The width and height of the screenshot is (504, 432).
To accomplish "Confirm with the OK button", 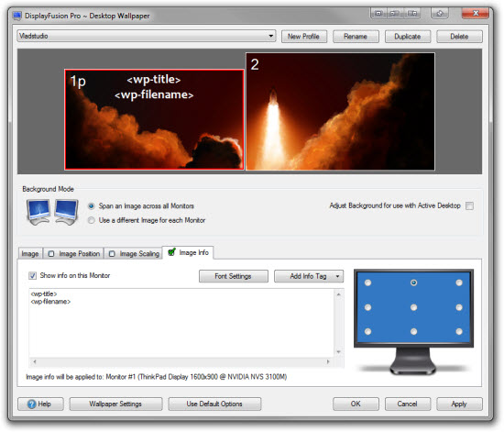I will tap(356, 404).
